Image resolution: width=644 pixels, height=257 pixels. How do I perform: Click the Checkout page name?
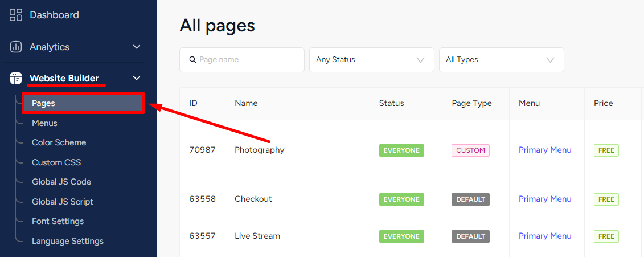pos(253,199)
